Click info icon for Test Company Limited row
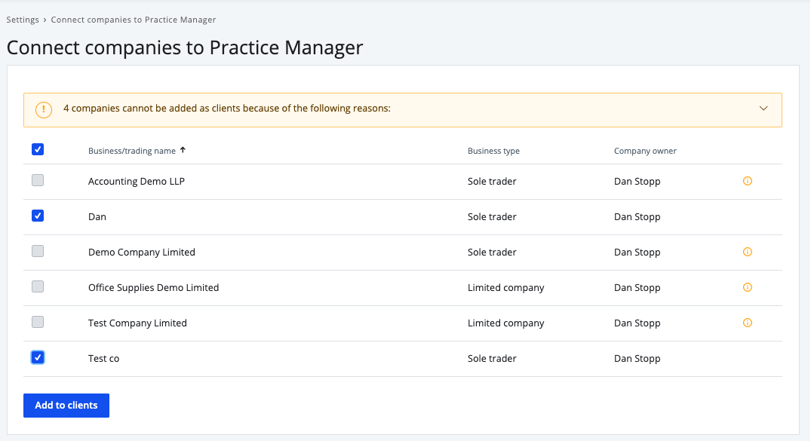 747,323
